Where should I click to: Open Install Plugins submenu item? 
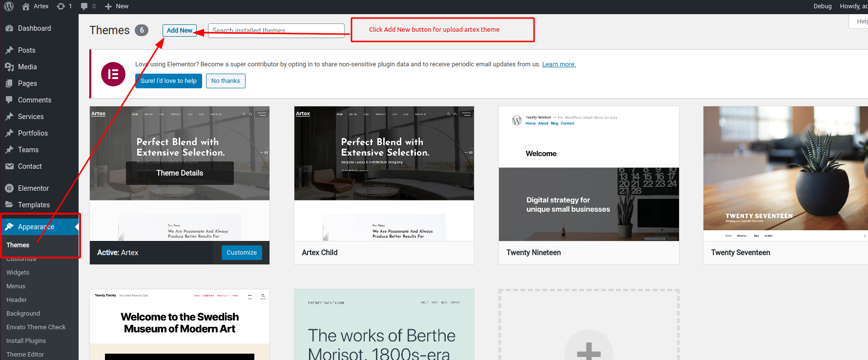26,341
